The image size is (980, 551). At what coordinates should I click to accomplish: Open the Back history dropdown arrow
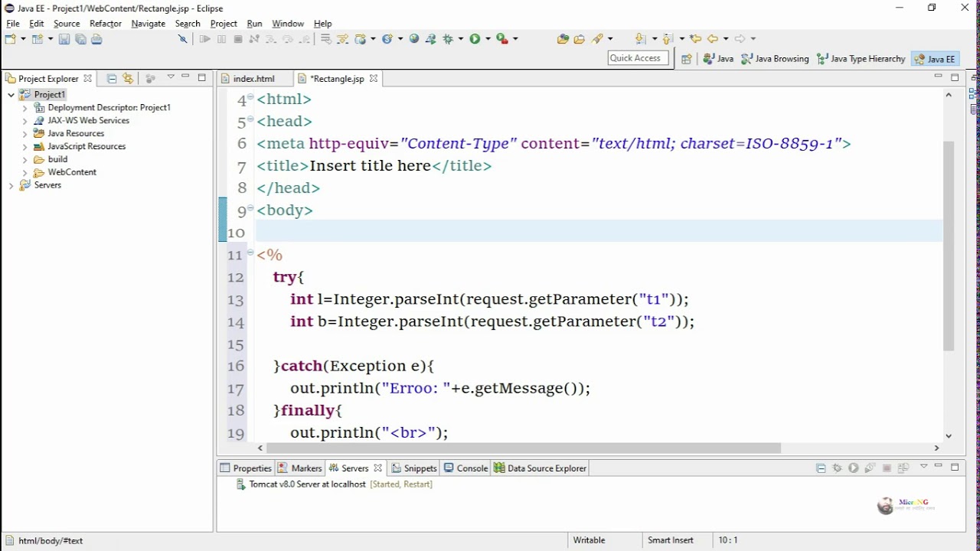[726, 38]
